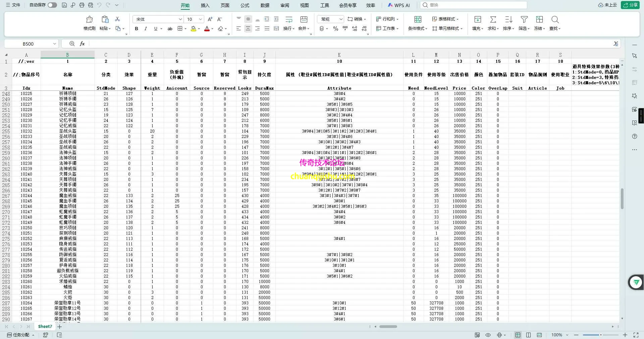The height and width of the screenshot is (339, 644).
Task: Open WPS AI button
Action: click(x=399, y=5)
